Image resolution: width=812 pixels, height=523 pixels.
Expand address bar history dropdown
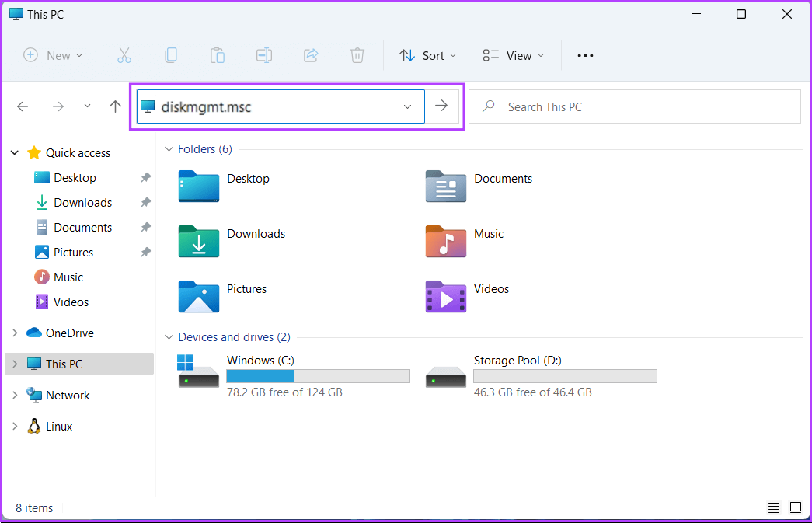[x=407, y=106]
